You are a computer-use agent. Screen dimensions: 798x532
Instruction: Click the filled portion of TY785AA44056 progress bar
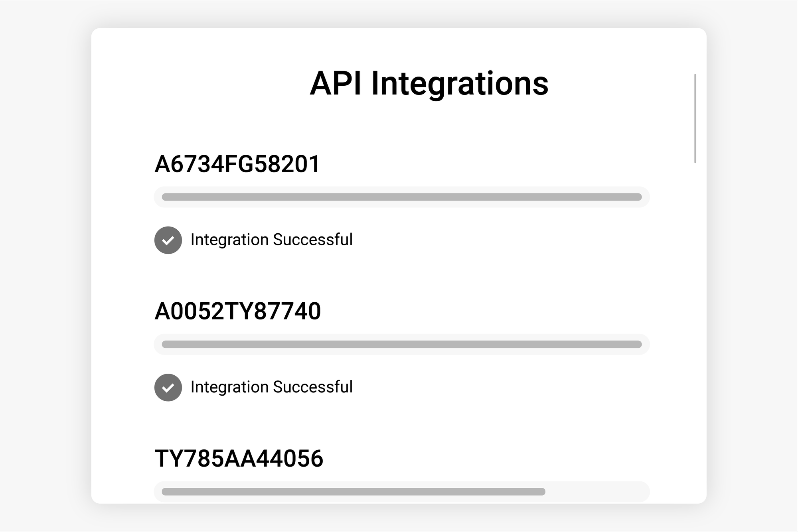[x=353, y=492]
